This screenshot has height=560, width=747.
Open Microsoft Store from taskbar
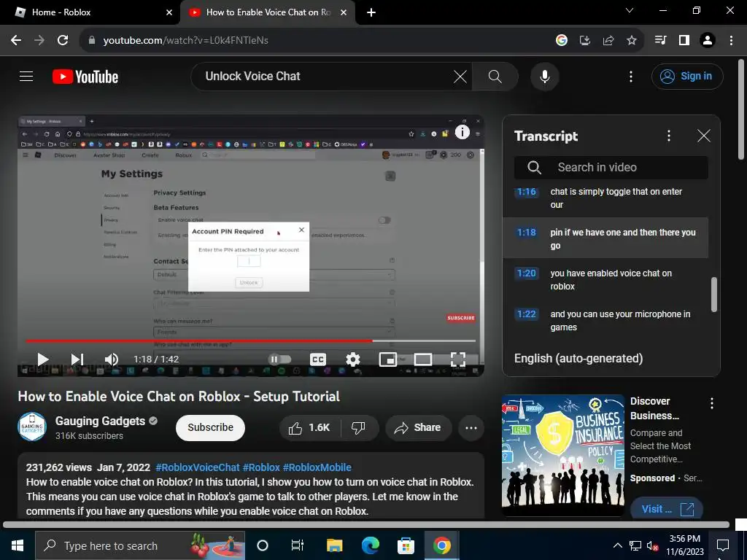coord(406,545)
